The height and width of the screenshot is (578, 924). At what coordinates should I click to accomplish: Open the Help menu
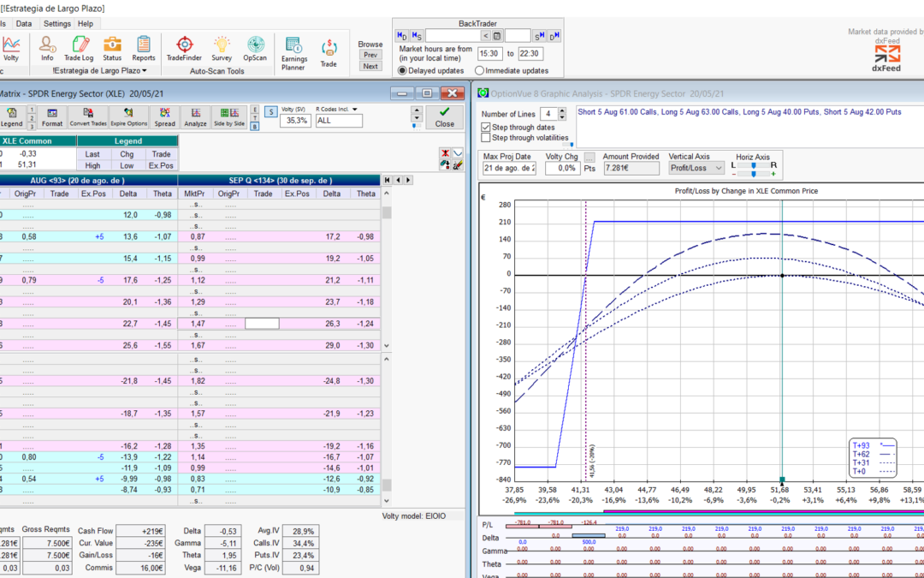click(x=86, y=24)
